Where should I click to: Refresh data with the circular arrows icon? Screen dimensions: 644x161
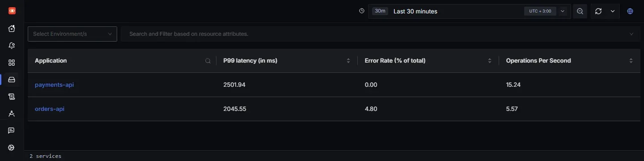click(x=598, y=11)
